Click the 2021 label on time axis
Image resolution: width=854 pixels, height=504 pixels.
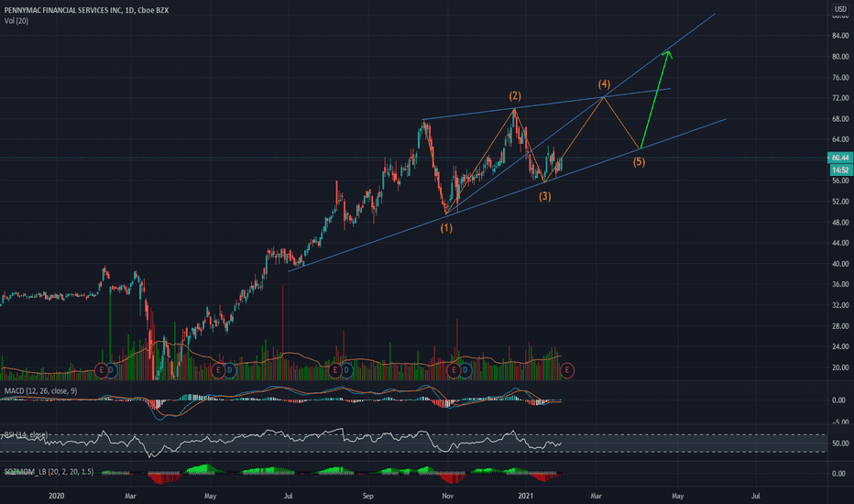525,496
